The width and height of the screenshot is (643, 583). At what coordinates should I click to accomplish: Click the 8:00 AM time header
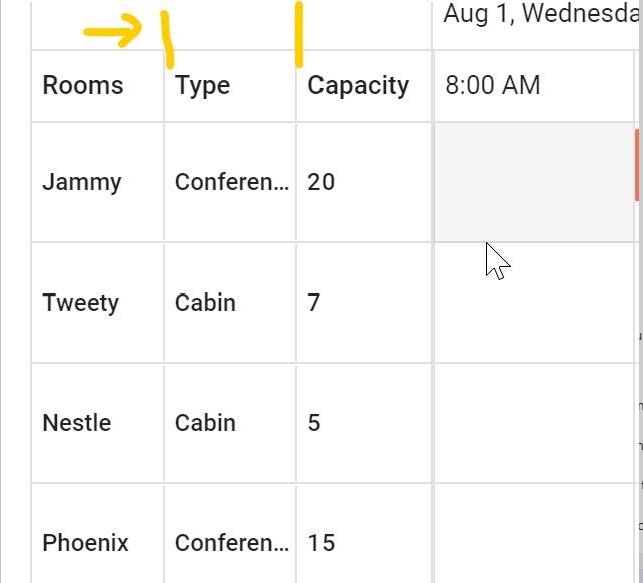click(x=493, y=86)
